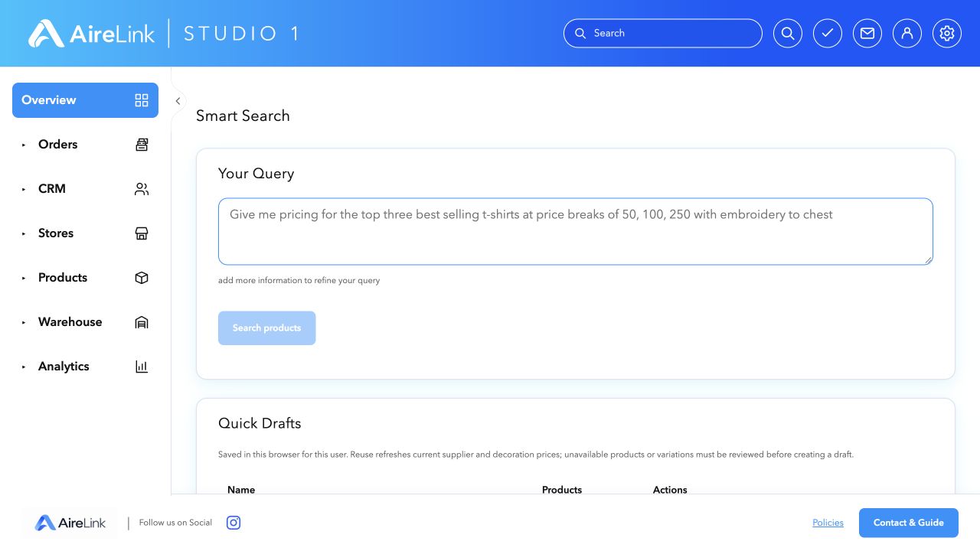Click the Products box icon in sidebar
Image resolution: width=980 pixels, height=551 pixels.
point(142,278)
